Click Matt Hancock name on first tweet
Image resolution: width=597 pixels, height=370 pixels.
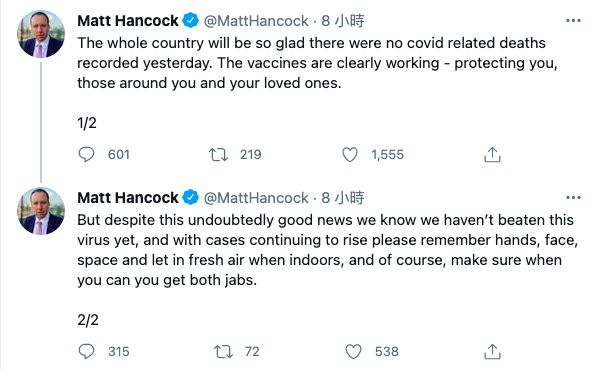tap(128, 21)
